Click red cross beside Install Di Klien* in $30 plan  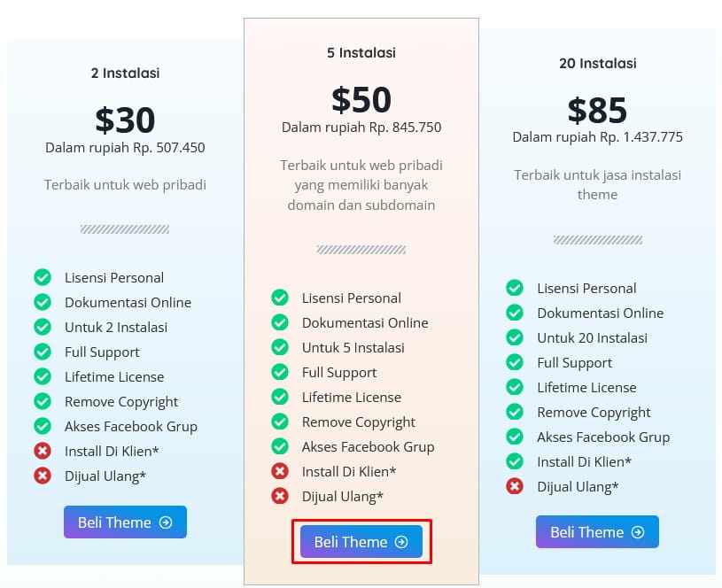click(x=43, y=451)
